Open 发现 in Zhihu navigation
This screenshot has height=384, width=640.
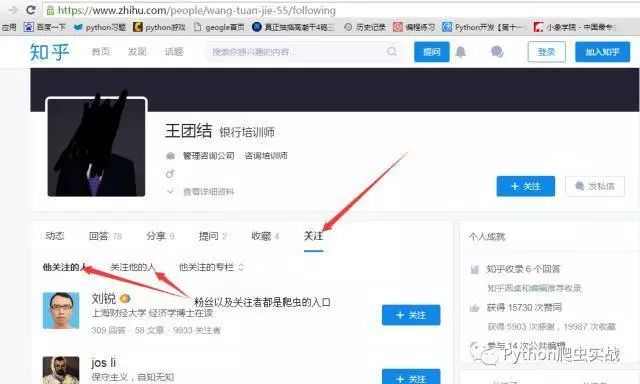coord(137,51)
